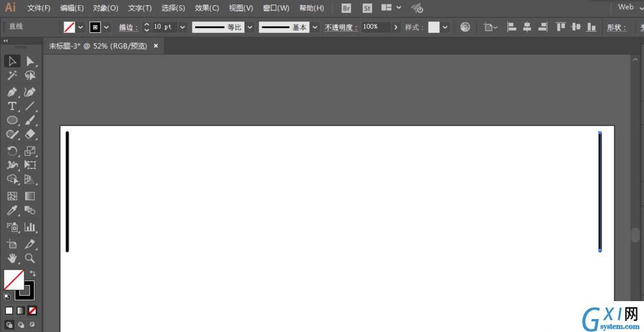The height and width of the screenshot is (332, 644).
Task: Select the Shape Builder tool
Action: coord(12,180)
